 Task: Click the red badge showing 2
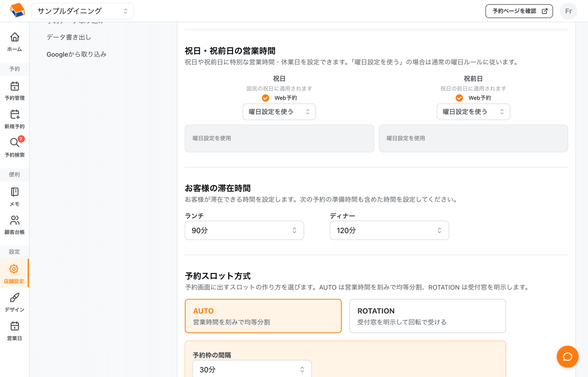21,139
